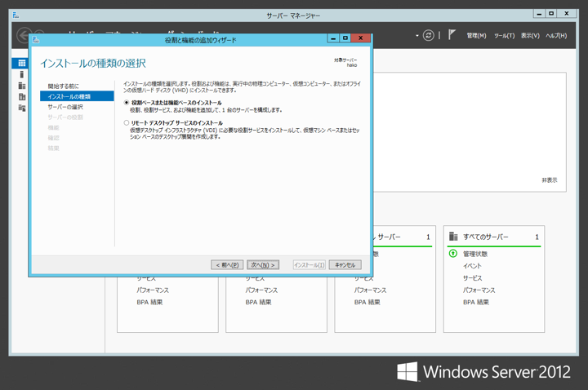The width and height of the screenshot is (588, 390).
Task: Jump to the サーバーの選択 wizard step
Action: click(65, 107)
